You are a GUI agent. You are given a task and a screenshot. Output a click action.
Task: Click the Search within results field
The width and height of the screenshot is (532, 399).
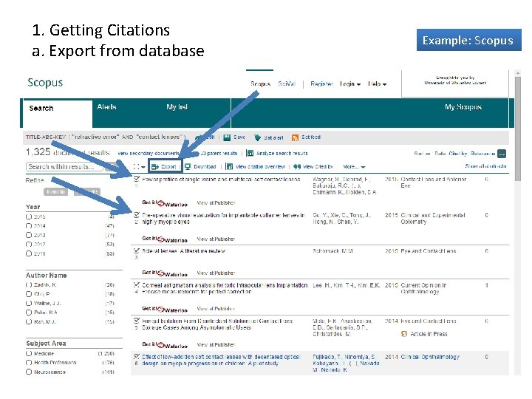[x=64, y=166]
